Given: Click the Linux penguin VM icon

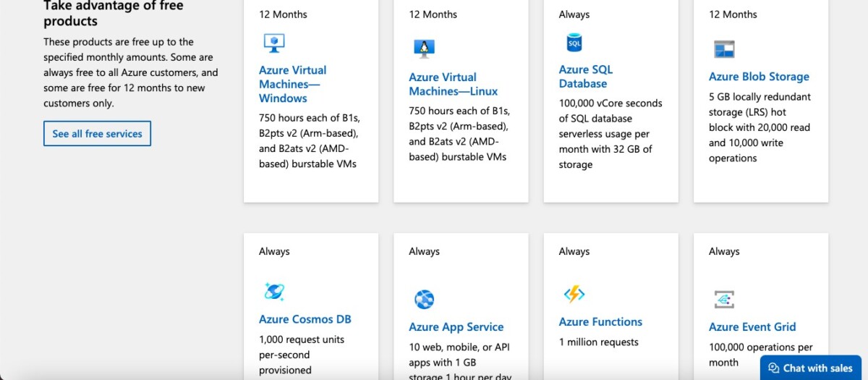Looking at the screenshot, I should click(424, 48).
